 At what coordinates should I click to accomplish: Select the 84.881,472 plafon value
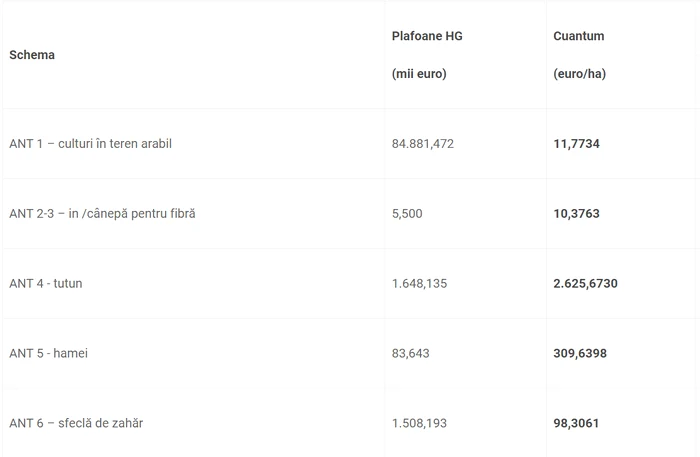423,144
